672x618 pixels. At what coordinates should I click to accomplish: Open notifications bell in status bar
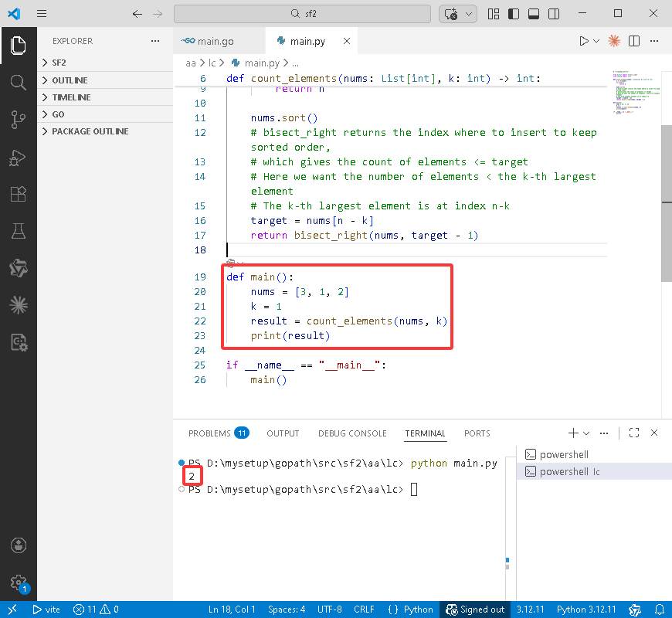[660, 610]
